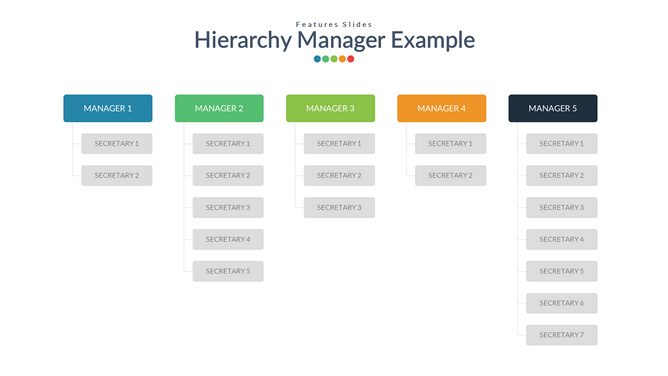Image resolution: width=668 pixels, height=376 pixels.
Task: Select Secretary 4 under Manager 2
Action: click(228, 239)
